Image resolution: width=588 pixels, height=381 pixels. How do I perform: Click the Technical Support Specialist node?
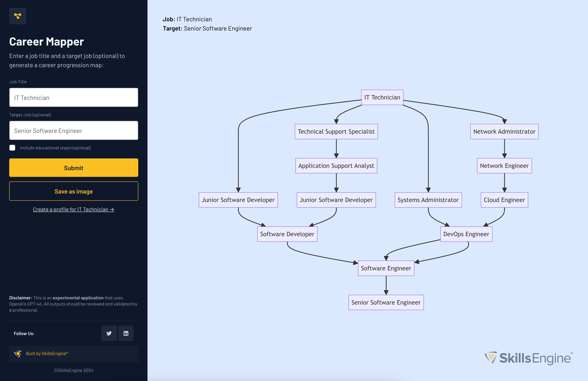(336, 131)
